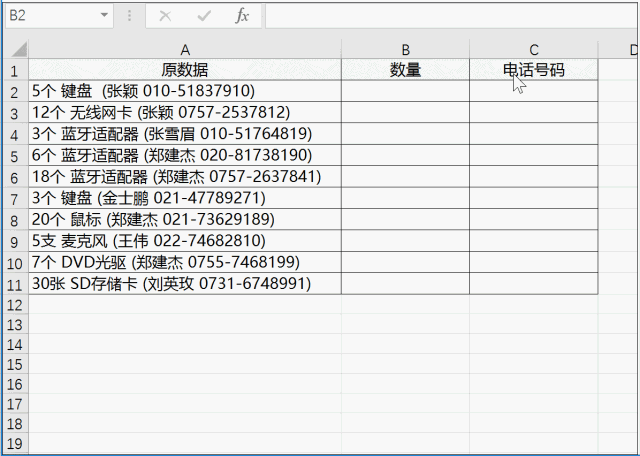The height and width of the screenshot is (456, 640).
Task: Select column A header
Action: click(x=185, y=49)
